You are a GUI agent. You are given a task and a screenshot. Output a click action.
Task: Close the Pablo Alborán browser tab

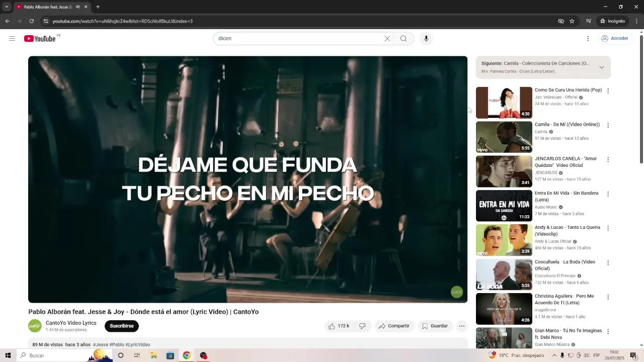86,7
